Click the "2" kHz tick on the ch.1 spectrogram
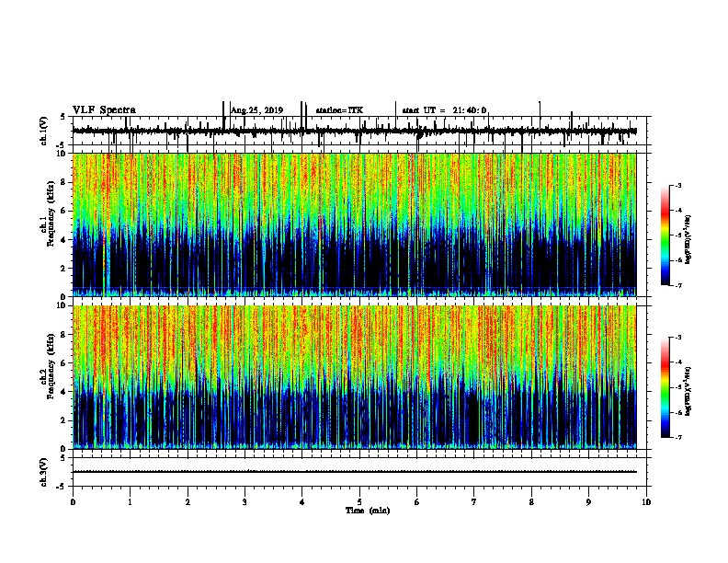Screen dimensions: 728x563 (x=64, y=268)
